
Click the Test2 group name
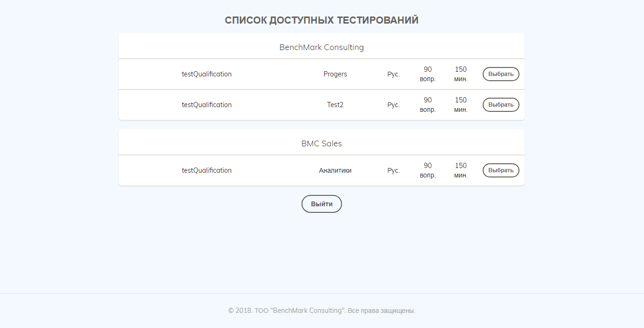(335, 105)
